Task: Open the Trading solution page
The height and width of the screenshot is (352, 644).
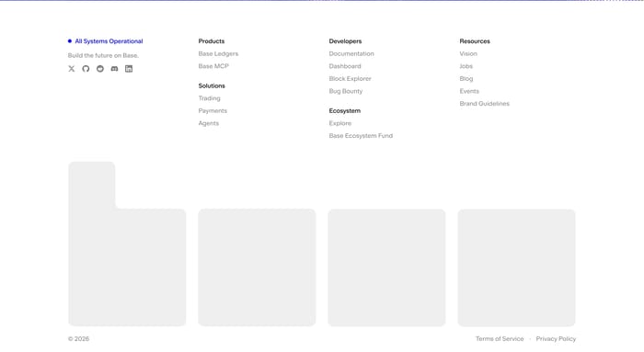Action: [x=210, y=98]
